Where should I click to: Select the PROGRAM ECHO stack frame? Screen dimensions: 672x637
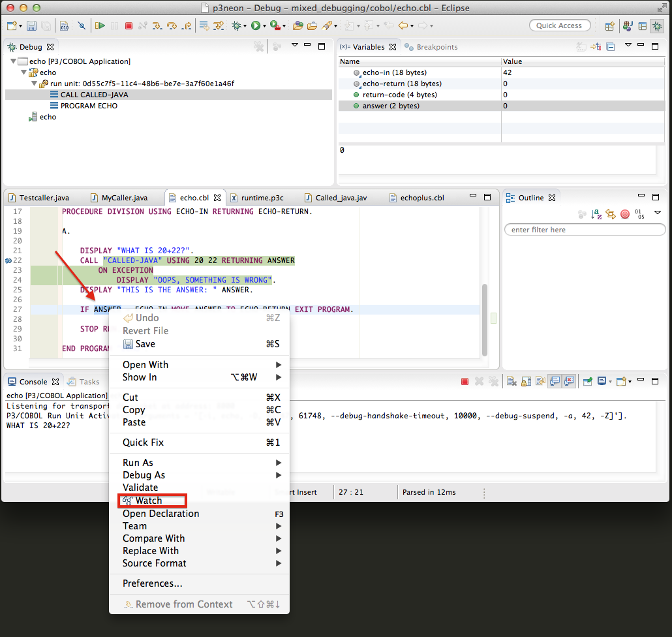click(89, 106)
